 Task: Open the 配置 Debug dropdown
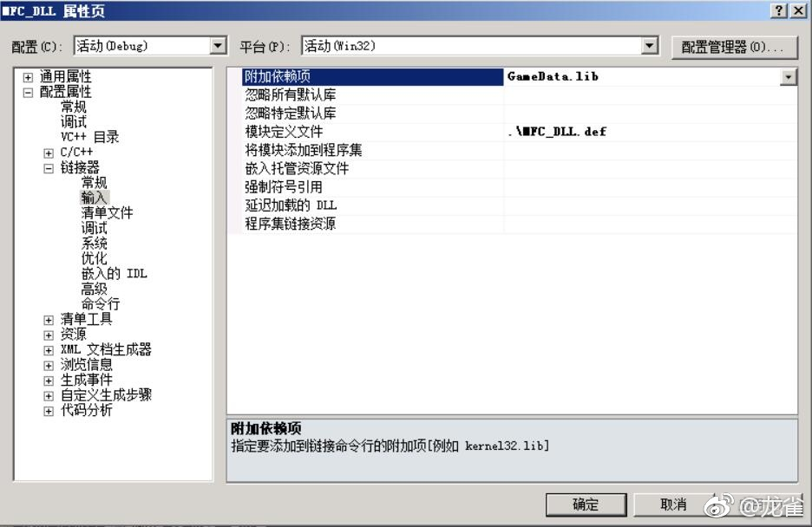(218, 46)
